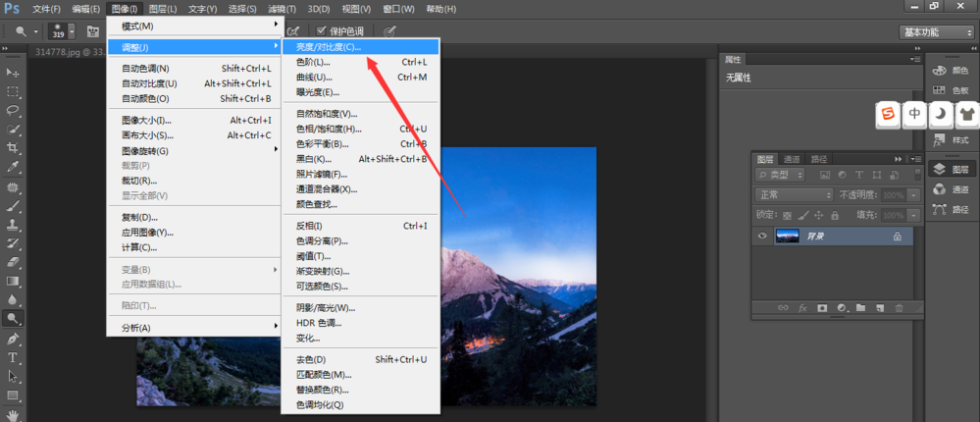Click the 背景 layer thumbnail
The height and width of the screenshot is (422, 980).
tap(787, 237)
